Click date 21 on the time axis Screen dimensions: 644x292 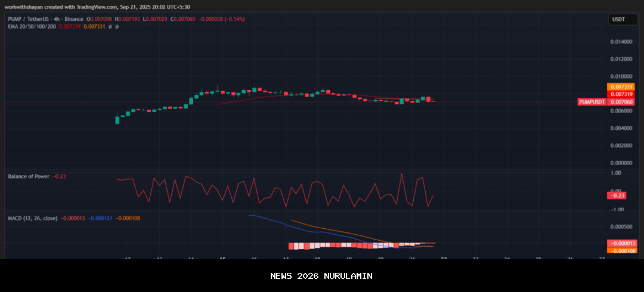412,258
